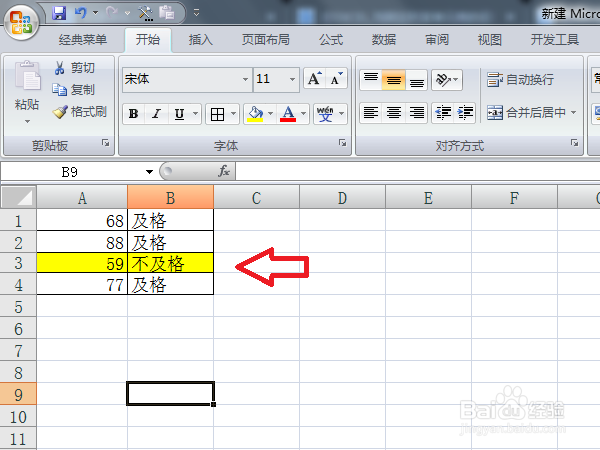The height and width of the screenshot is (450, 600).
Task: Toggle bold formatting
Action: pyautogui.click(x=134, y=114)
